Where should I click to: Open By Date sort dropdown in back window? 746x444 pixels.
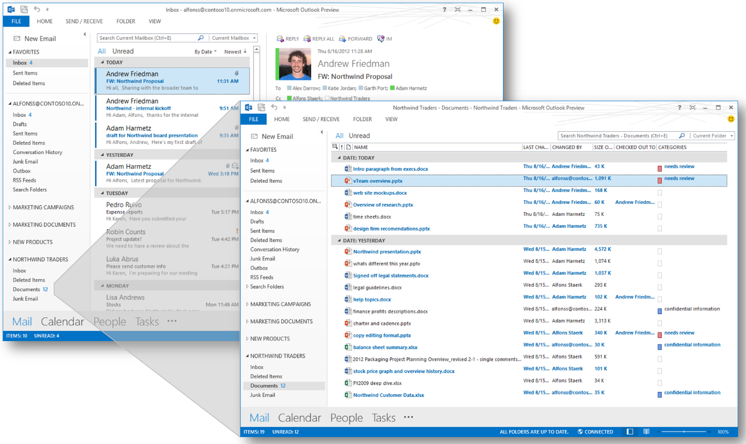coord(205,51)
